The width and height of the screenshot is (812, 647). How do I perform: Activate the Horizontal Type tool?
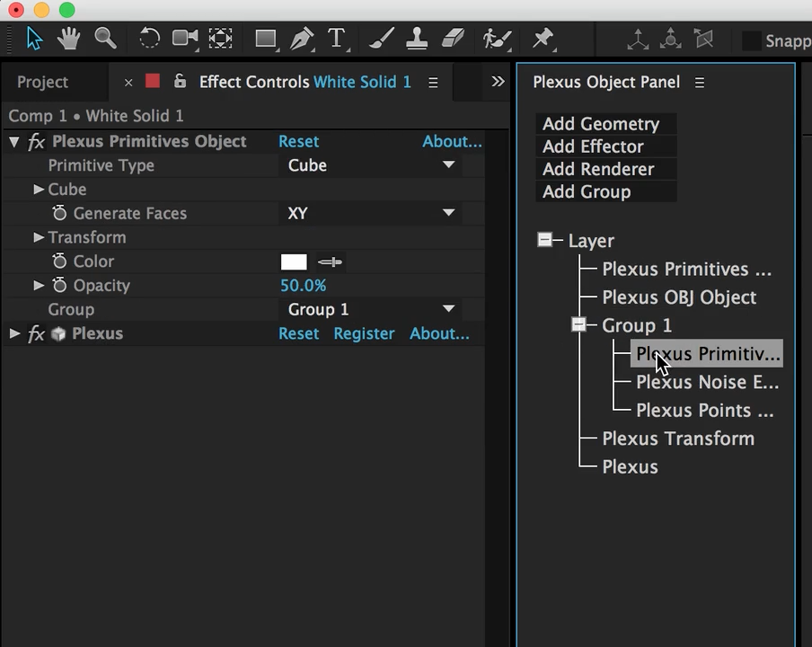pyautogui.click(x=336, y=39)
